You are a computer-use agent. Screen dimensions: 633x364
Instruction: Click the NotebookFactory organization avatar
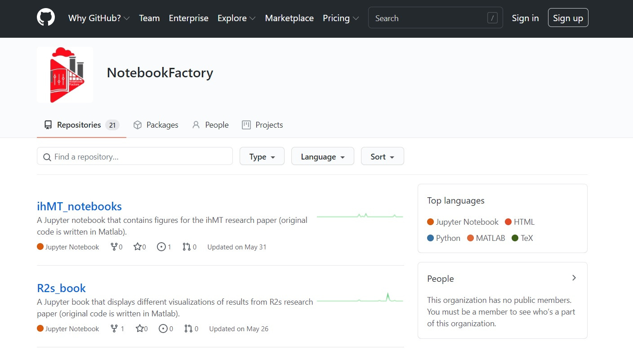tap(65, 75)
